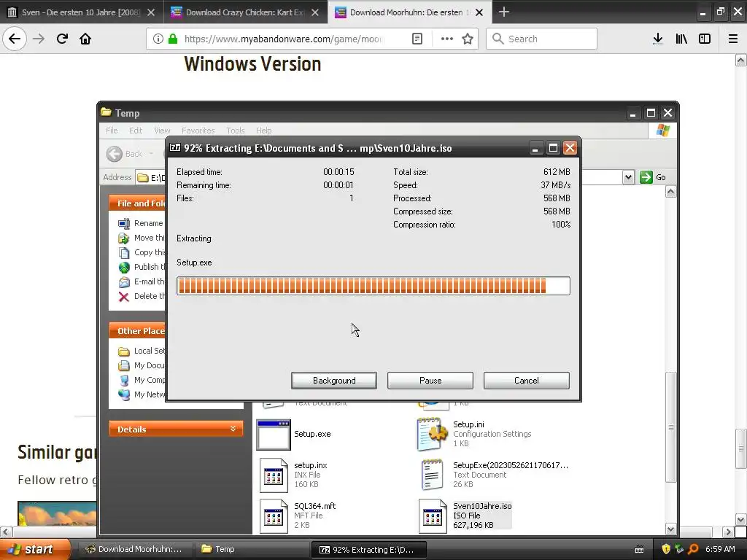Open page actions three-dot menu
The height and width of the screenshot is (560, 747).
[447, 39]
